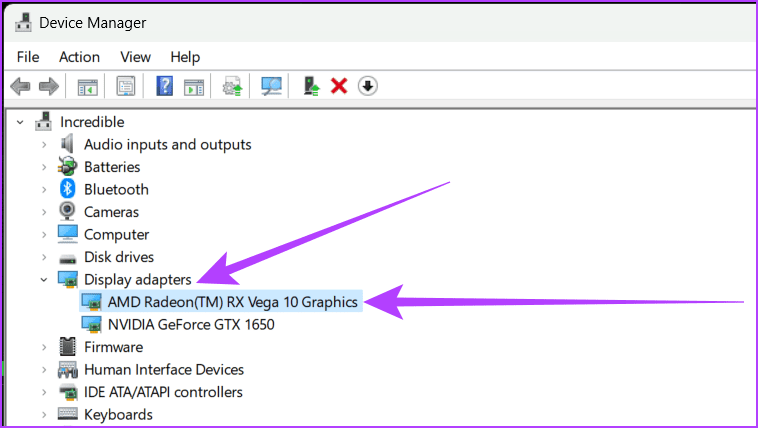Image resolution: width=758 pixels, height=428 pixels.
Task: Select AMD Radeon RX Vega 10 Graphics
Action: [x=221, y=302]
